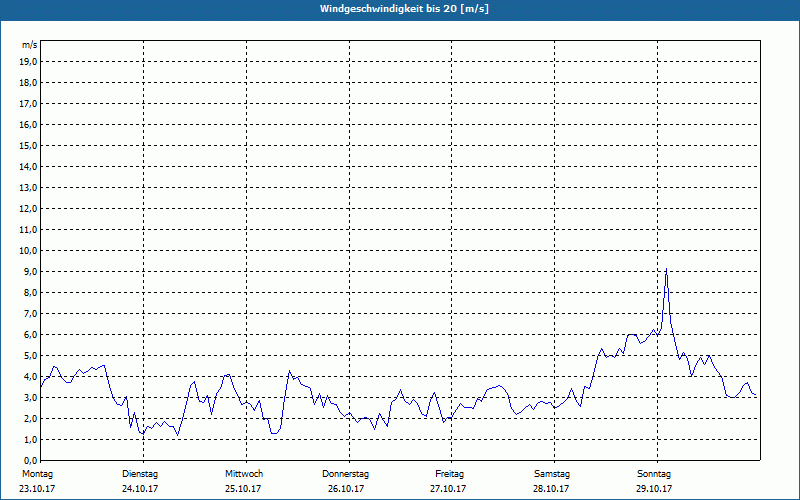Click the 11,0 y-axis label
Viewport: 800px width, 500px height.
point(28,230)
